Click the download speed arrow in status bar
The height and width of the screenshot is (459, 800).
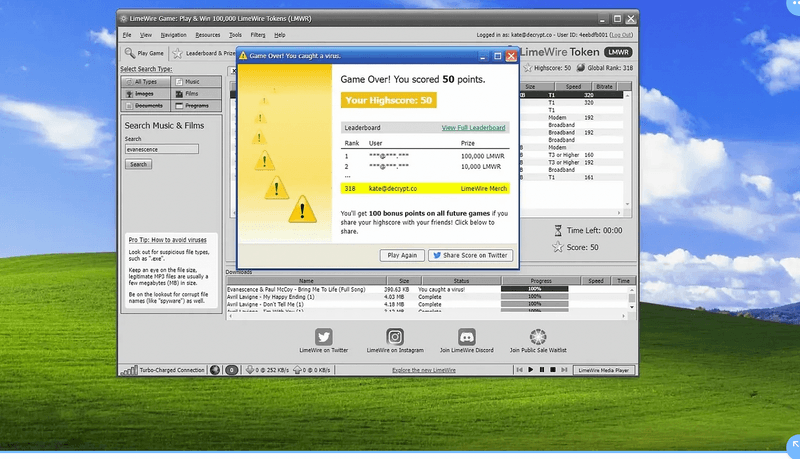click(x=249, y=370)
